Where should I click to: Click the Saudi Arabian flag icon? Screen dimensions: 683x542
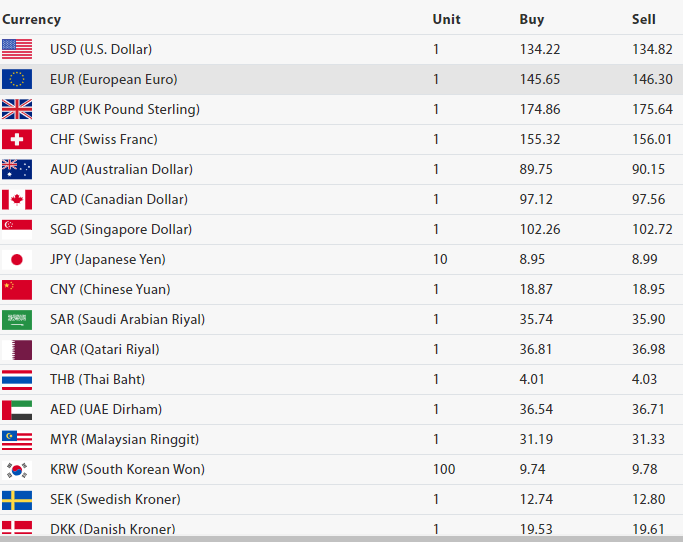point(17,319)
